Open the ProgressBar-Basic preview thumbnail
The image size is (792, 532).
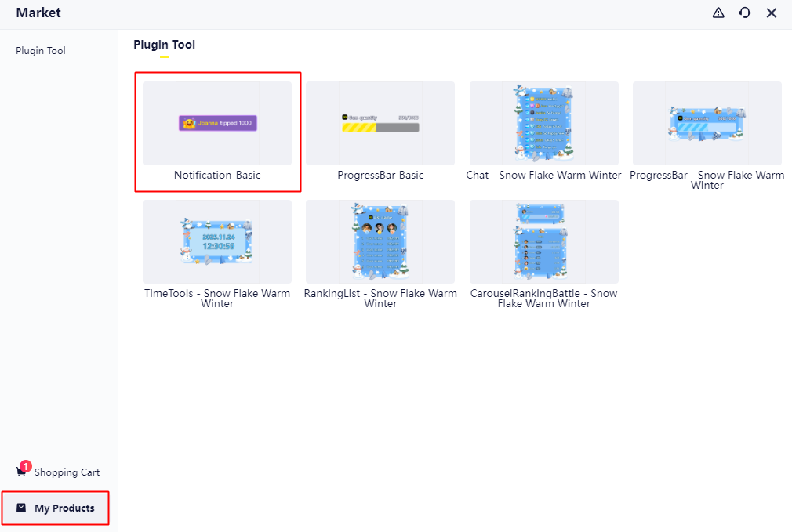(380, 123)
